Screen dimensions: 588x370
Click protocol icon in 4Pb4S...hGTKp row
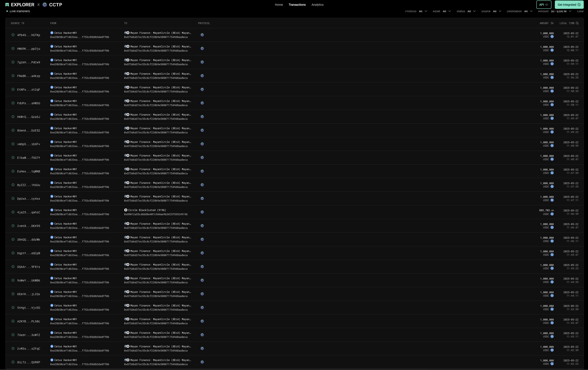point(202,35)
